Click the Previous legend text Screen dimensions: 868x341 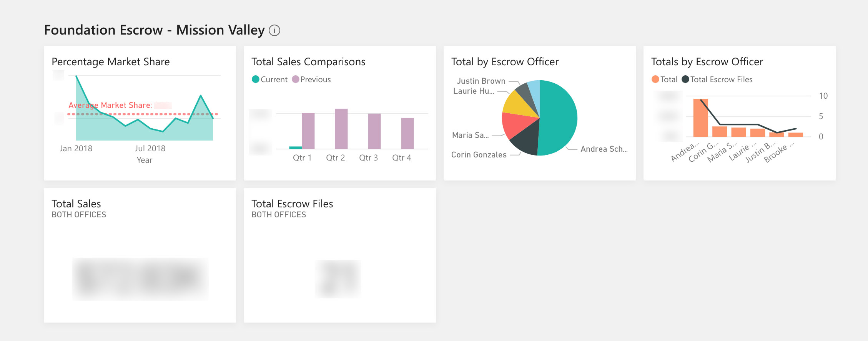pyautogui.click(x=316, y=79)
